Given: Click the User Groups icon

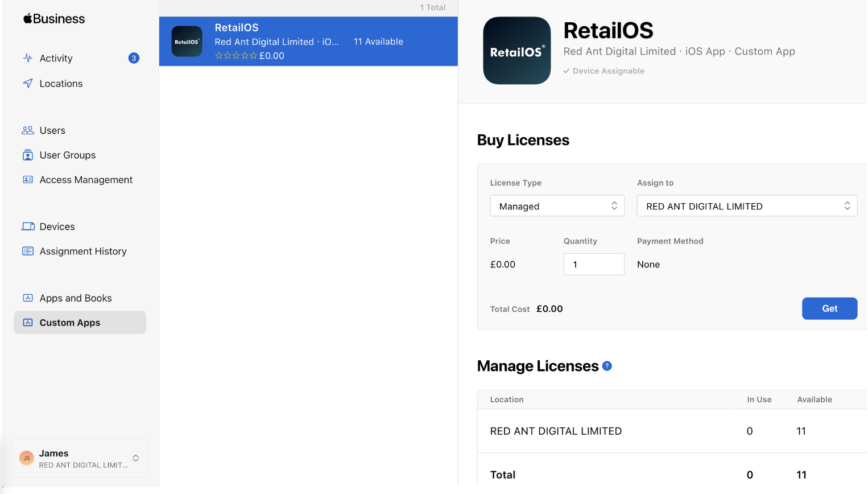Looking at the screenshot, I should 28,155.
